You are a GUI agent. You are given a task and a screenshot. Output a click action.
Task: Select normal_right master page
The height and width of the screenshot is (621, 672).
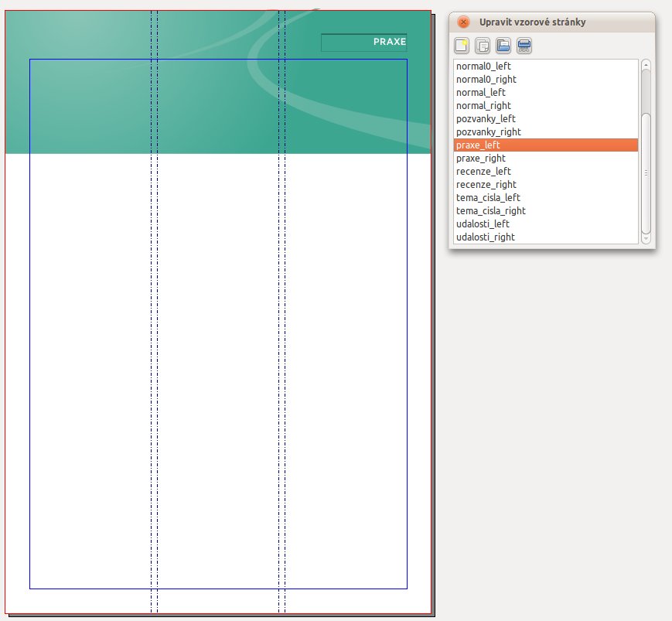pos(546,105)
